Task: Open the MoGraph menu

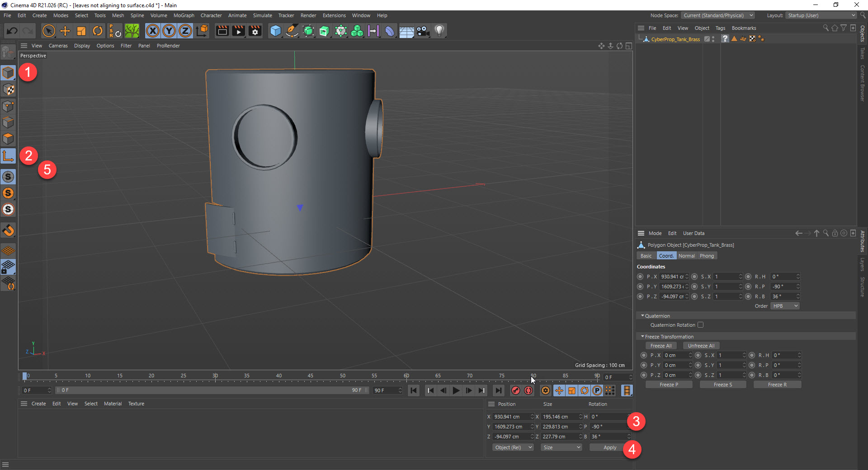Action: coord(184,15)
